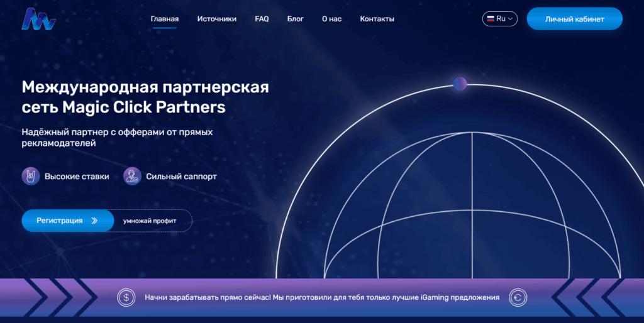Click the Регистрация button
This screenshot has height=323, width=644.
point(68,221)
